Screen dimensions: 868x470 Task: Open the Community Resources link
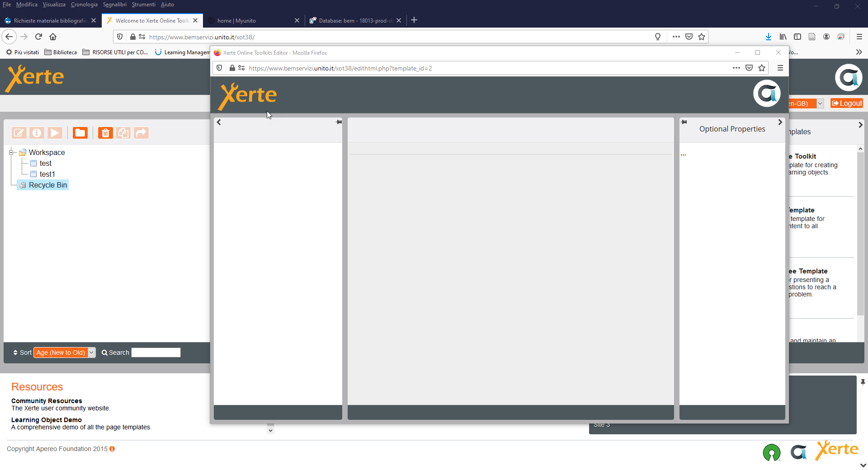coord(47,401)
